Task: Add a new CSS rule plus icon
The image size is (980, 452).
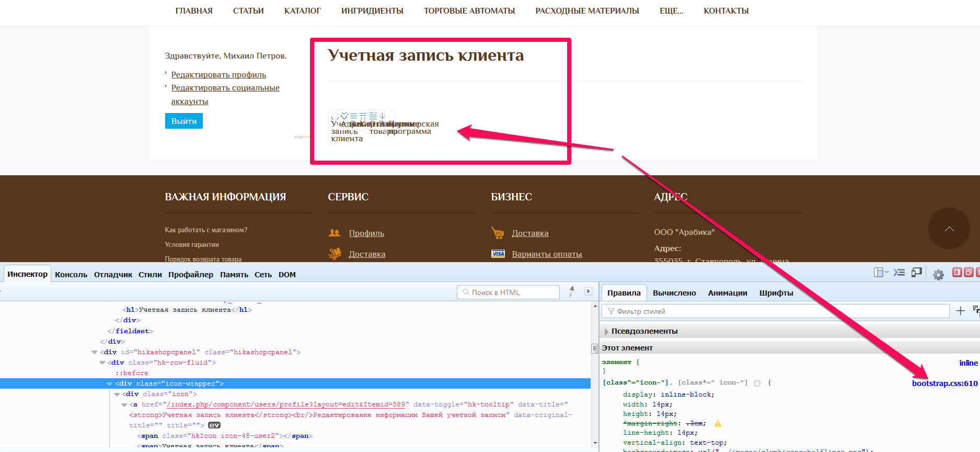Action: tap(960, 311)
